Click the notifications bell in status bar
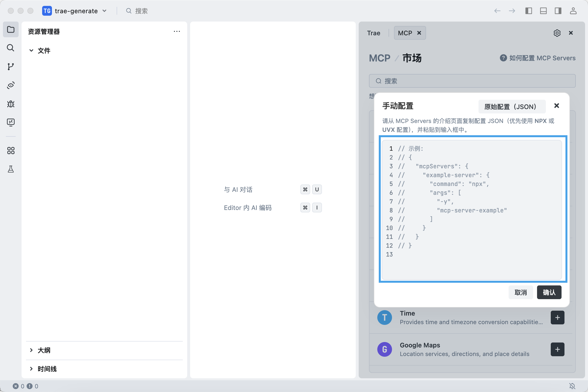The image size is (588, 392). pyautogui.click(x=572, y=386)
